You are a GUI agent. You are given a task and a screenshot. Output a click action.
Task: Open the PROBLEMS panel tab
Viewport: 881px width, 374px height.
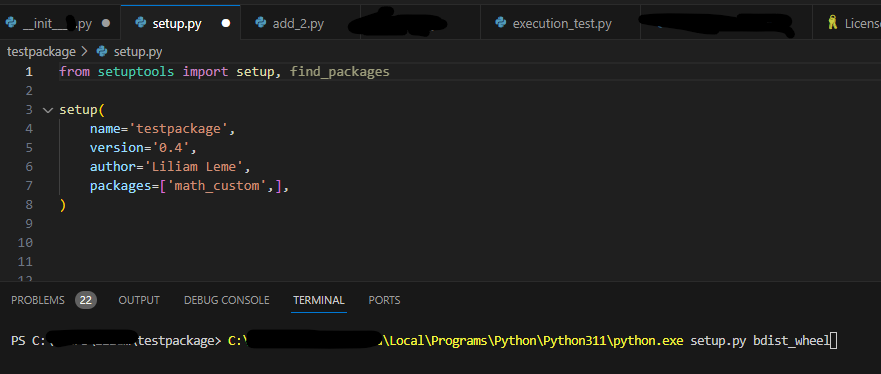coord(38,300)
